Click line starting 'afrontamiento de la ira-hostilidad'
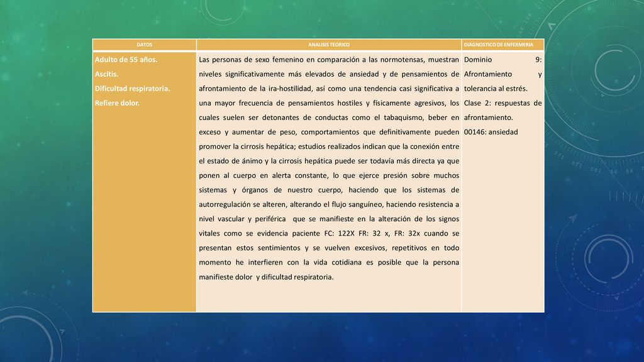Viewport: 644px width, 362px height. 329,89
